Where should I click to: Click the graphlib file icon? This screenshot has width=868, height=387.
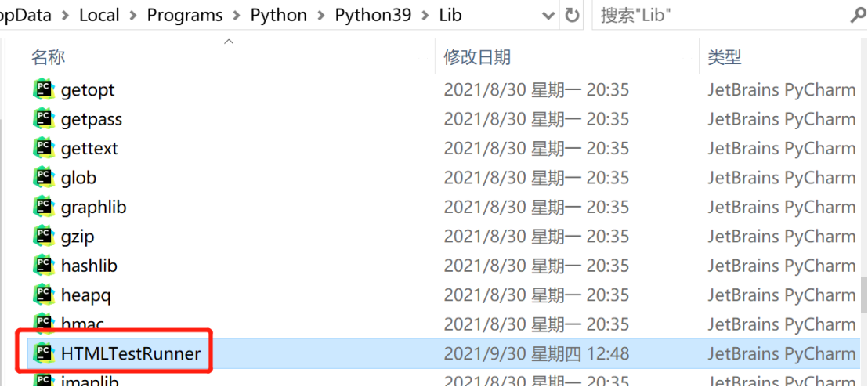point(45,207)
